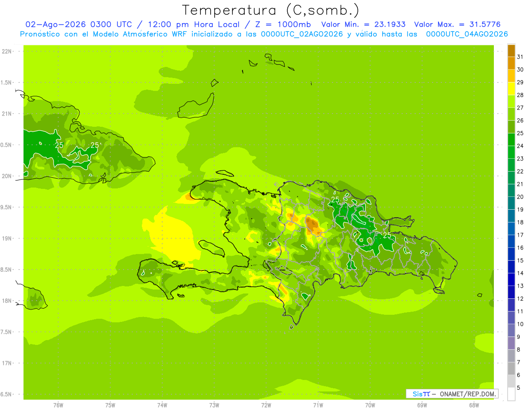This screenshot has height=411, width=532.
Task: Click the legend value 21
Action: pyautogui.click(x=520, y=184)
